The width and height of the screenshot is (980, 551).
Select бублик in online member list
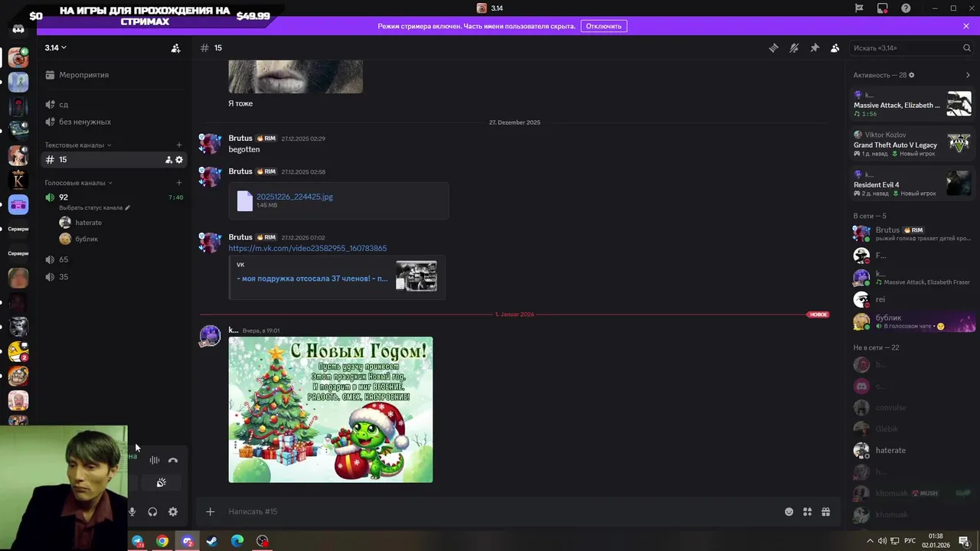[x=912, y=321]
